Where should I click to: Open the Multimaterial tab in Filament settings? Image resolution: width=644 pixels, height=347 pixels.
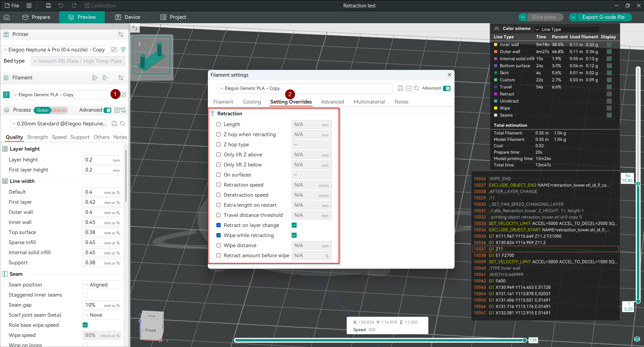(369, 102)
